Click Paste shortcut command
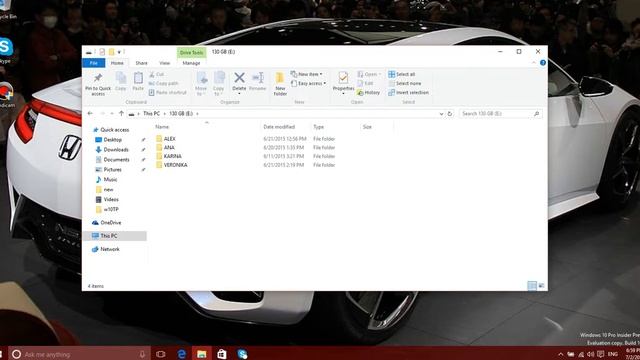Viewport: 640px width, 360px height. 167,93
